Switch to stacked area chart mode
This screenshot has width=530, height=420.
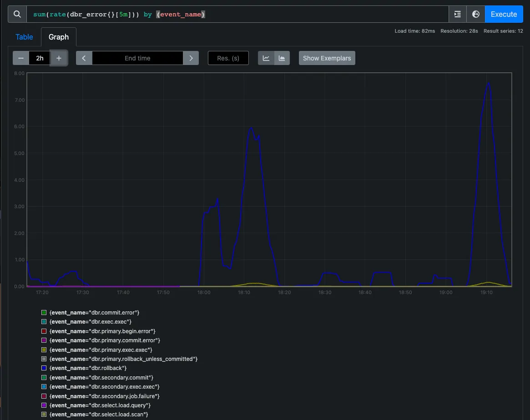click(282, 58)
